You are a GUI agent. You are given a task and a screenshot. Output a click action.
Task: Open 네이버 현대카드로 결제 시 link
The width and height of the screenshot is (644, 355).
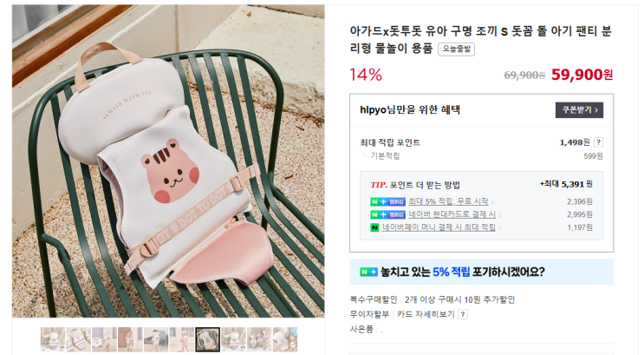452,214
